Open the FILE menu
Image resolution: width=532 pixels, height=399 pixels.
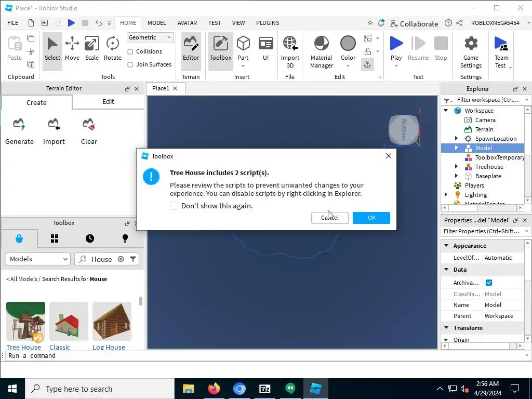pos(13,23)
